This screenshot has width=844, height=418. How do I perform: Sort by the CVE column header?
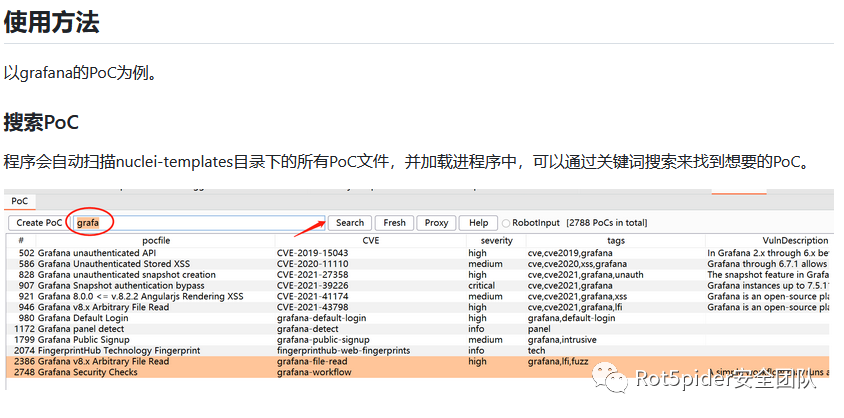pos(371,240)
